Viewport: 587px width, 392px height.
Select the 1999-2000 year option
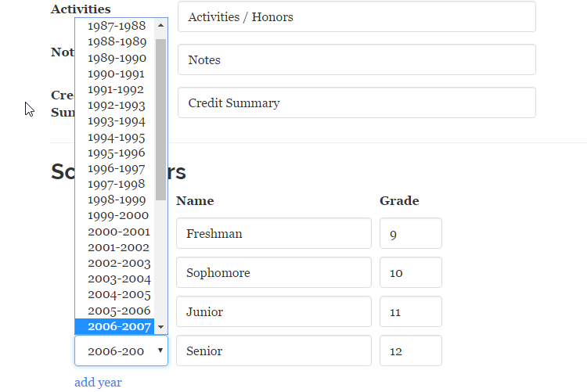[x=118, y=216]
